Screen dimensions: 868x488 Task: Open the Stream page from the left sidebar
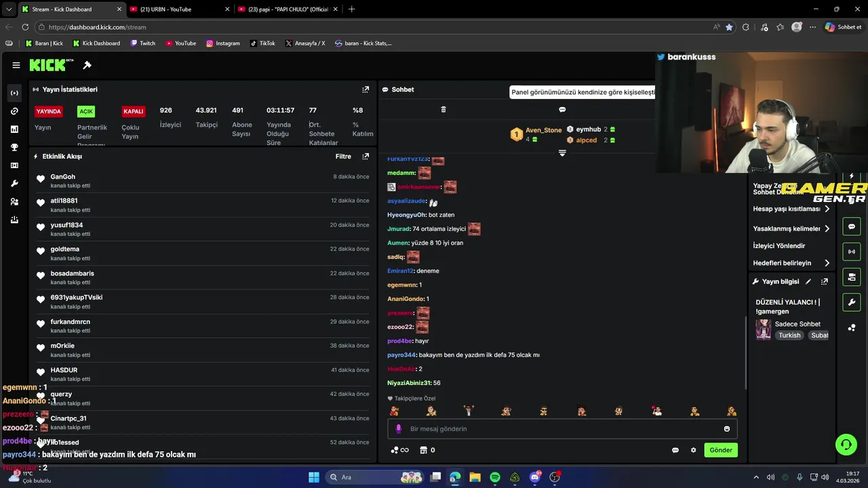[x=14, y=93]
